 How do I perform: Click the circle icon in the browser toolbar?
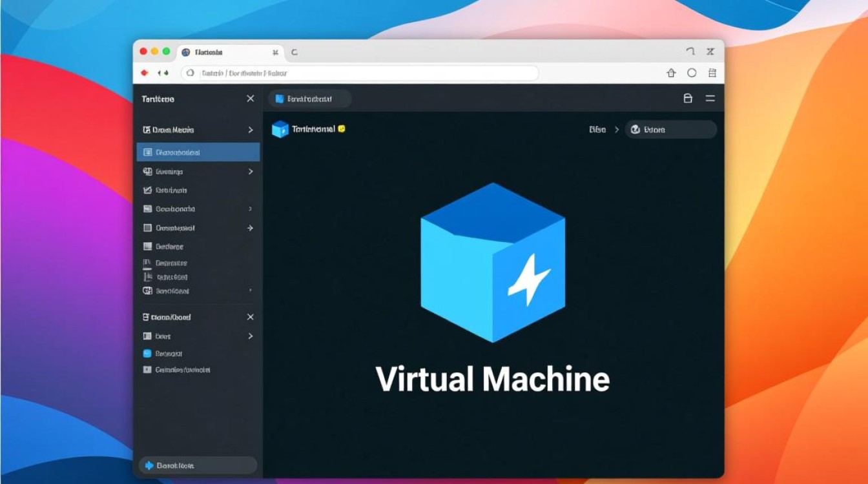pyautogui.click(x=692, y=73)
